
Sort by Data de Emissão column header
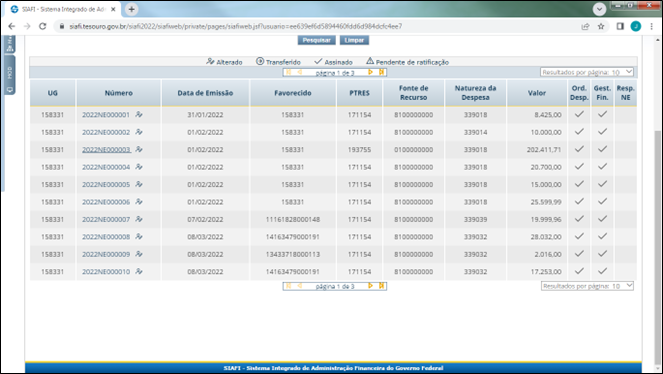tap(205, 93)
